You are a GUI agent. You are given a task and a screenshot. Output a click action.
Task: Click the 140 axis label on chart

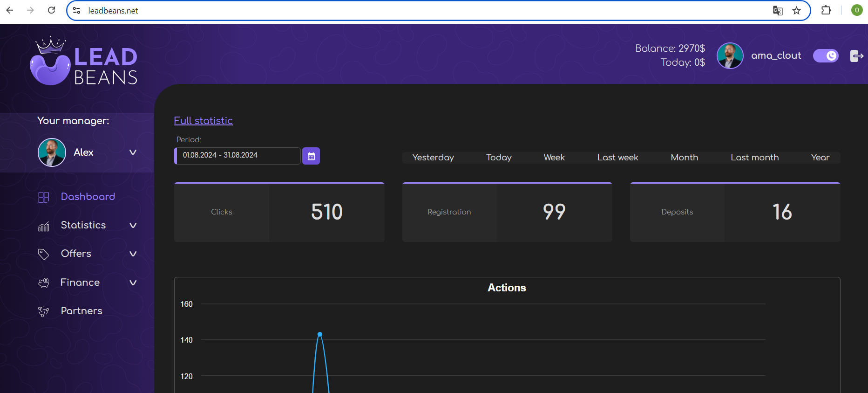click(x=186, y=340)
